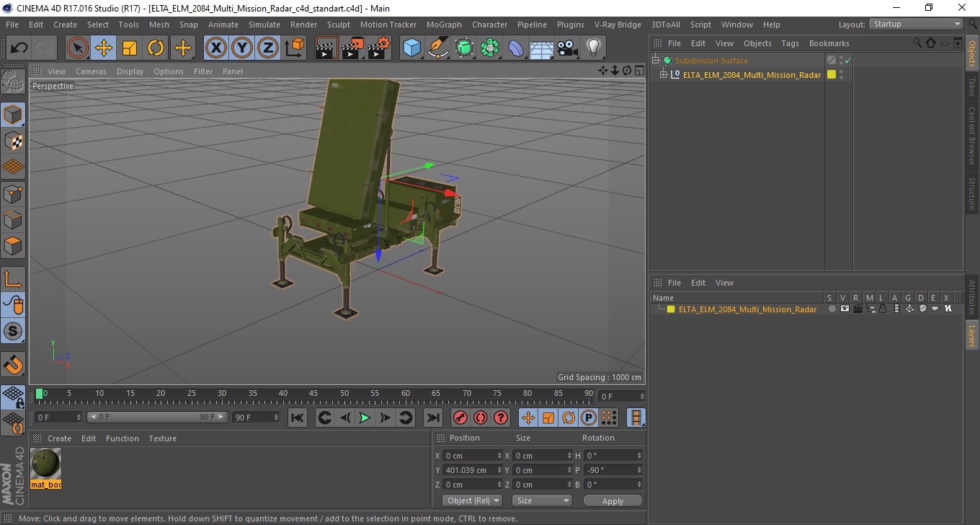Select the Live Selection tool
This screenshot has height=525, width=980.
[x=78, y=48]
